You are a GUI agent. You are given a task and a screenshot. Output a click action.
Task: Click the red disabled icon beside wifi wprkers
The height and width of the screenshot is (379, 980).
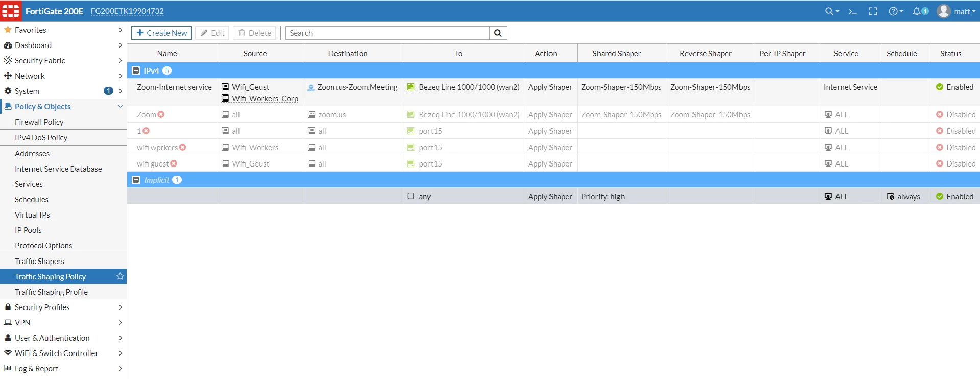(182, 147)
